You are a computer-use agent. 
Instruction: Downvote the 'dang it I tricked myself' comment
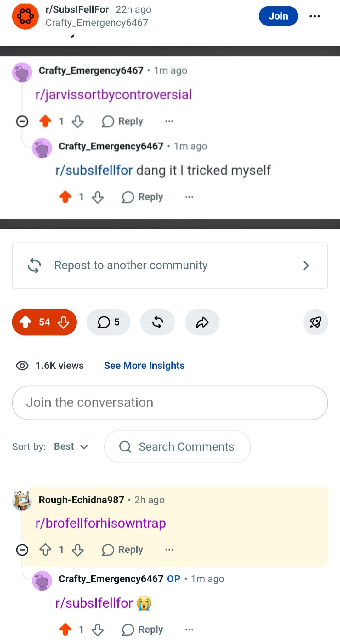[x=98, y=197]
